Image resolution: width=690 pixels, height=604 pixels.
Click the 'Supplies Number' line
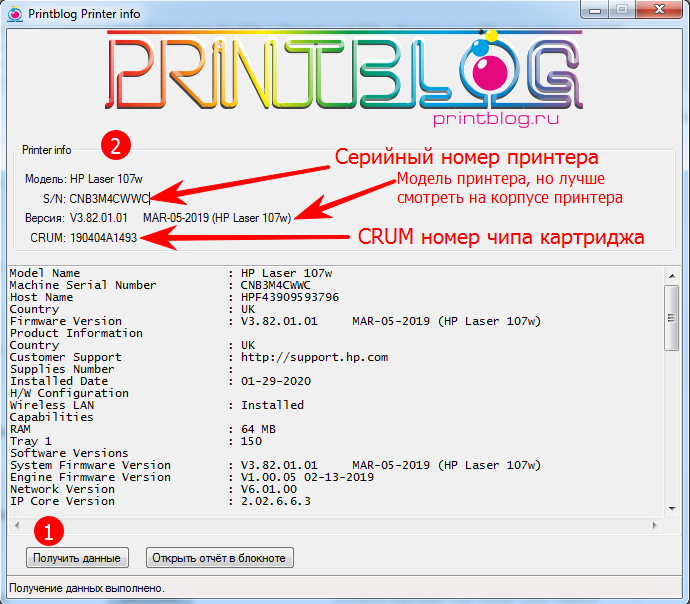[121, 369]
